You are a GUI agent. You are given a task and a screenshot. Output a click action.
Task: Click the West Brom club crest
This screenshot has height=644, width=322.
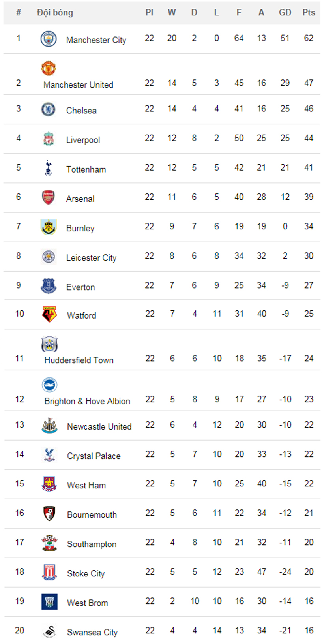click(49, 602)
